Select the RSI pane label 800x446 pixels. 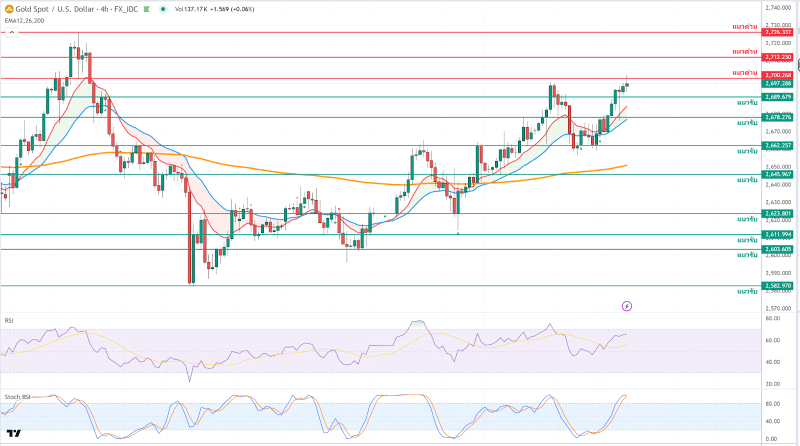click(x=9, y=320)
